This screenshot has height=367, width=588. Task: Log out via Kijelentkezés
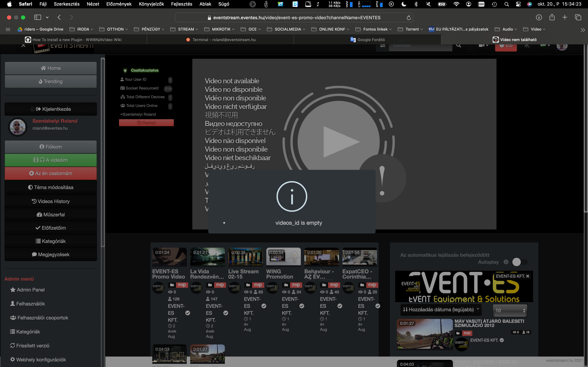51,109
